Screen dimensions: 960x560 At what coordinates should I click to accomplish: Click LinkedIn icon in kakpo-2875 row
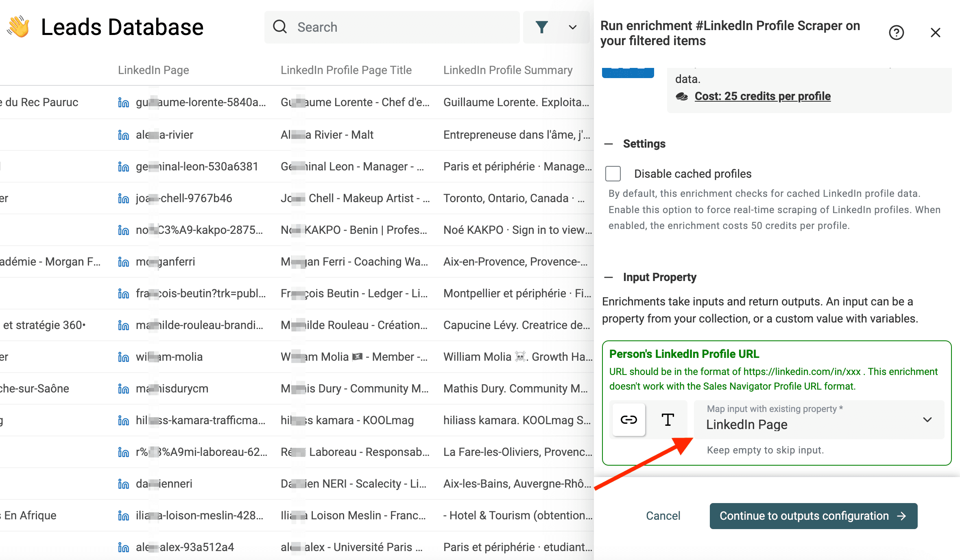click(123, 230)
